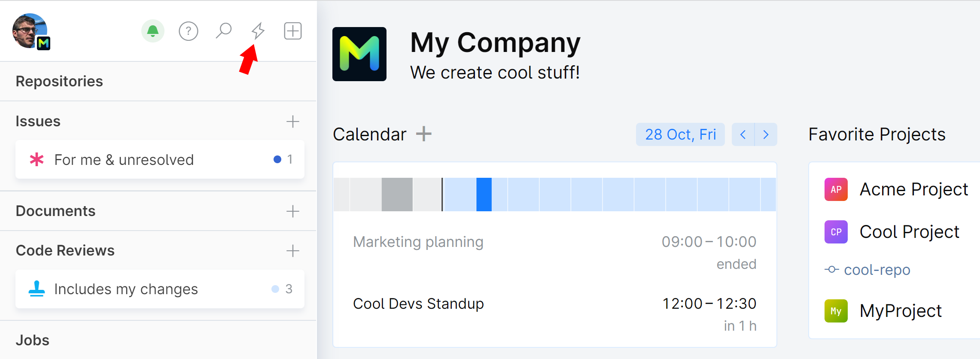Click the help question mark icon
Image resolution: width=980 pixels, height=359 pixels.
(x=188, y=31)
